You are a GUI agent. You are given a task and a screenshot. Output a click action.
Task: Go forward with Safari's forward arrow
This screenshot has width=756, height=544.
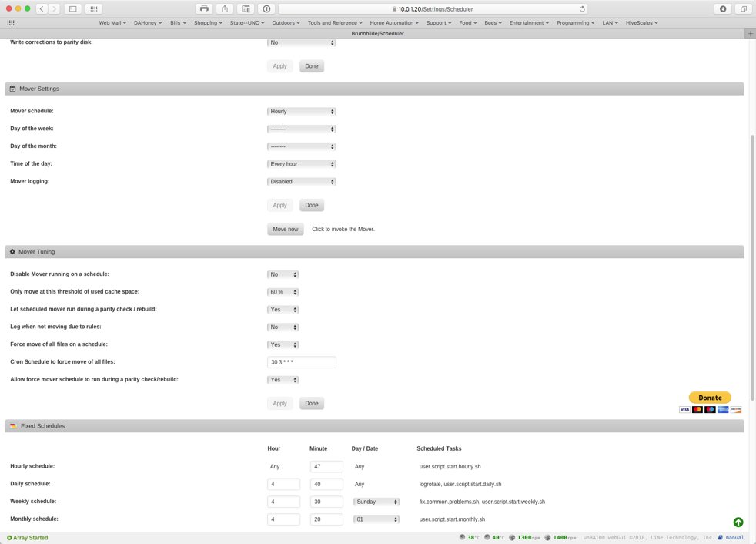[x=54, y=8]
